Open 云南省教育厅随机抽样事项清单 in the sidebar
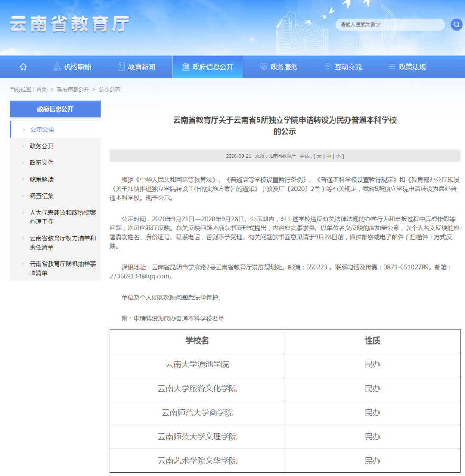The height and width of the screenshot is (476, 465). pyautogui.click(x=63, y=268)
